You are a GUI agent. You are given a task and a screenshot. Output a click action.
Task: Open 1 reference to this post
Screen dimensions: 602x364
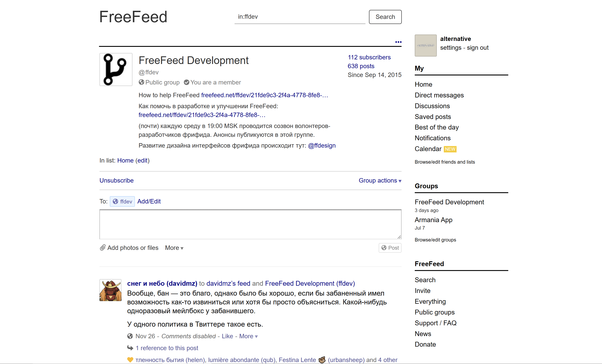167,348
